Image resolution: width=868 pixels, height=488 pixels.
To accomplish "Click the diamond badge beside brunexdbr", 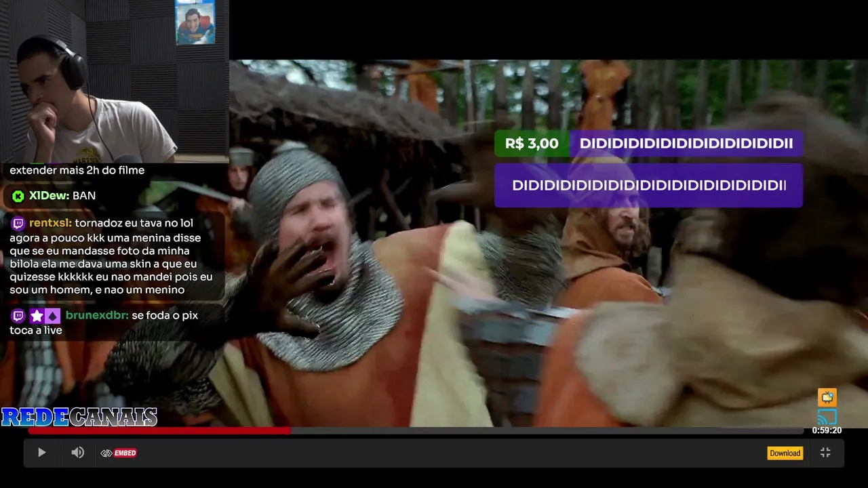I will pos(52,316).
